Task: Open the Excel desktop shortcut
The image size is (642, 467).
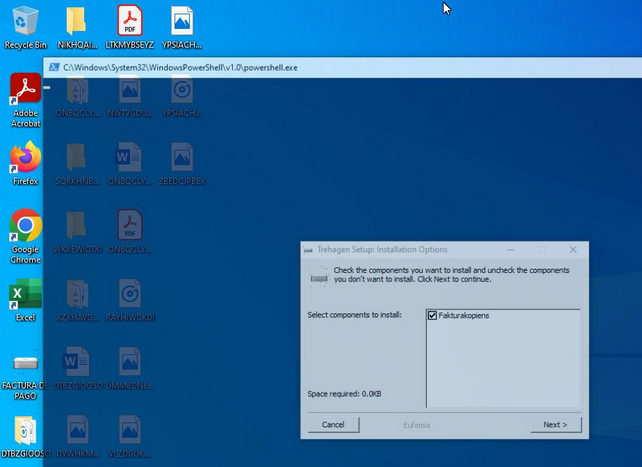Action: [x=25, y=300]
